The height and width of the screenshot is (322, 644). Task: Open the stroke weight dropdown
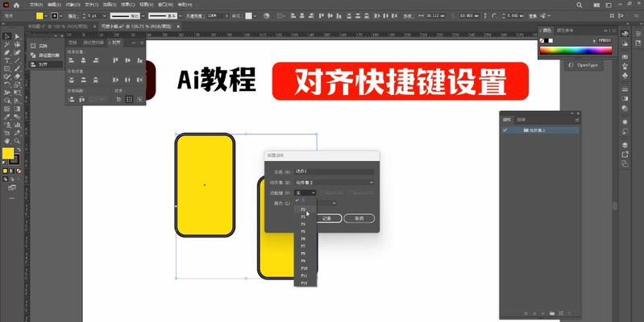104,16
